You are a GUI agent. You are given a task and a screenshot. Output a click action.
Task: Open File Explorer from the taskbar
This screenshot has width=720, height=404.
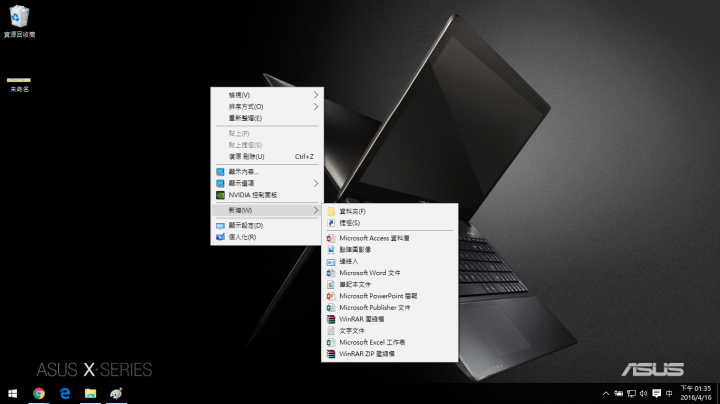[90, 393]
